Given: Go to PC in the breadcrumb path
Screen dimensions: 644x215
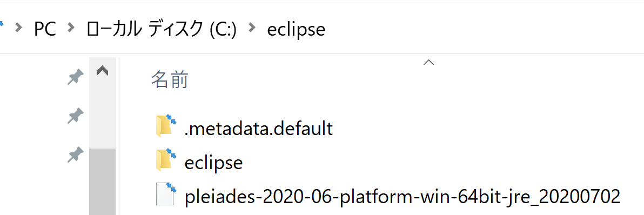Looking at the screenshot, I should click(x=45, y=29).
